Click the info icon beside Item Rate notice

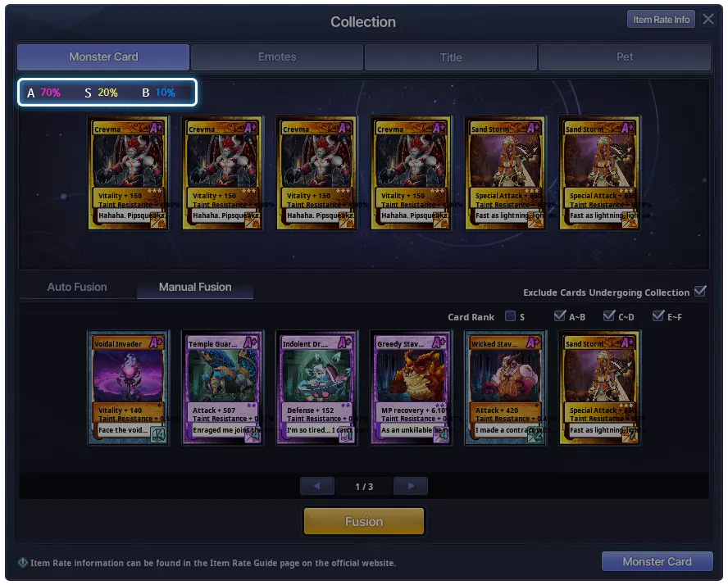click(x=23, y=563)
